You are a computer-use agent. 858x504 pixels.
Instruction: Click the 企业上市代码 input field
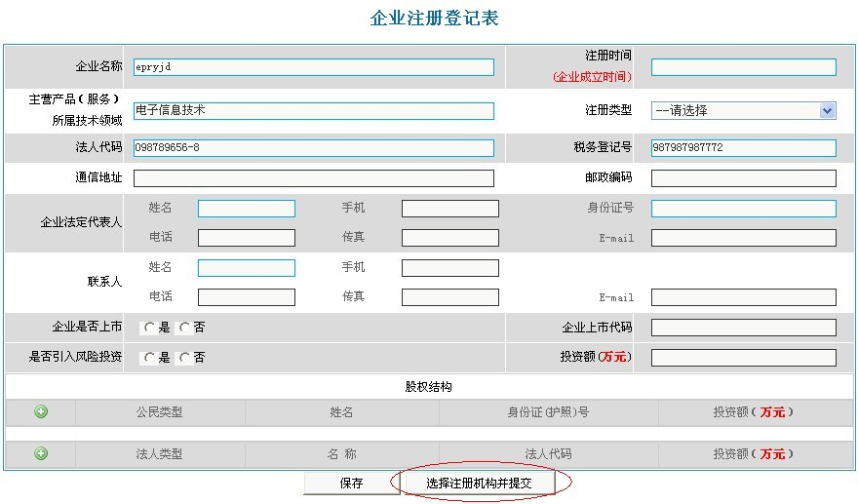tap(743, 328)
